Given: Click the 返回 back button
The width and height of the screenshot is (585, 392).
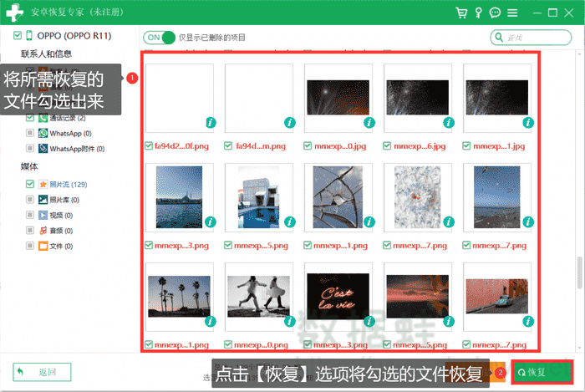Looking at the screenshot, I should [x=42, y=372].
